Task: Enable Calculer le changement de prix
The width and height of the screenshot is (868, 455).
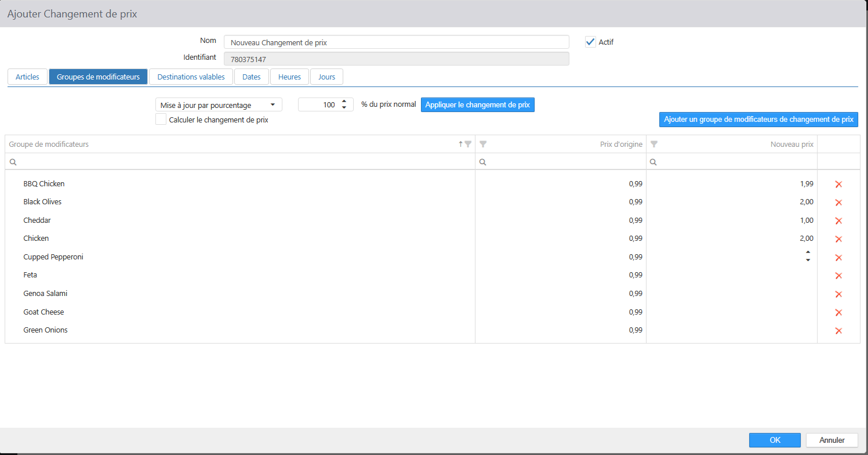Action: coord(161,120)
